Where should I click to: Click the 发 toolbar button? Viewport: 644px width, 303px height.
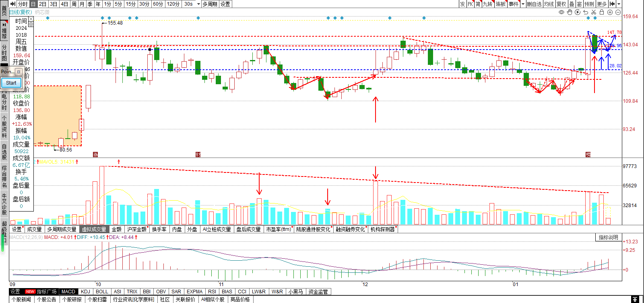tap(462, 4)
